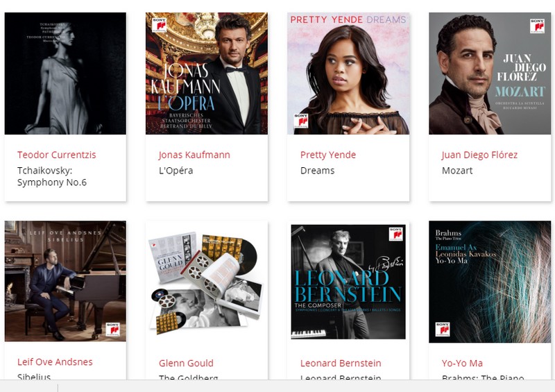555x392 pixels.
Task: Click the Tchaikovsky: Symphony No.6 title
Action: click(52, 176)
